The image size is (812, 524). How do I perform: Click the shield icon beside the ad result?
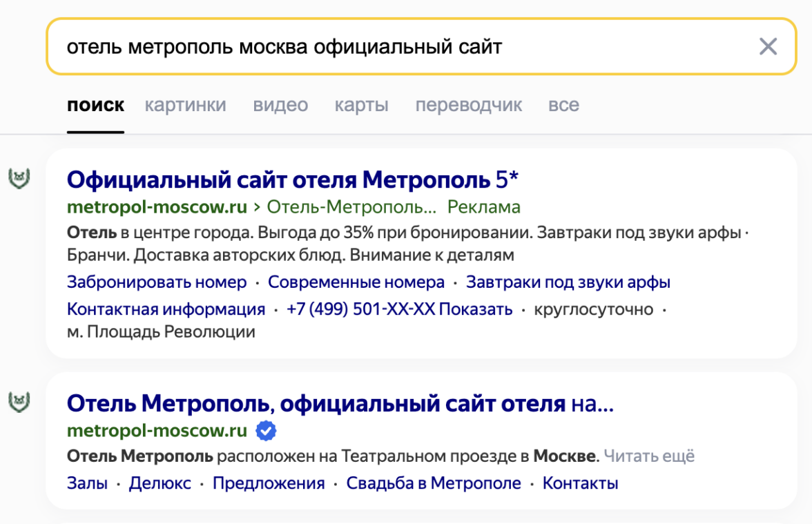click(x=17, y=178)
